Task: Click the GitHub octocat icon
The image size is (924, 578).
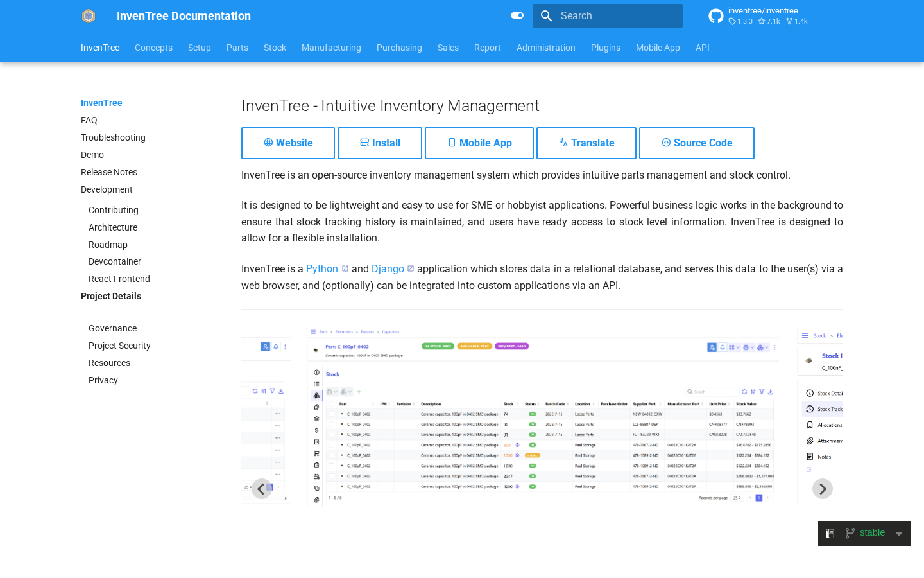Action: pyautogui.click(x=716, y=16)
